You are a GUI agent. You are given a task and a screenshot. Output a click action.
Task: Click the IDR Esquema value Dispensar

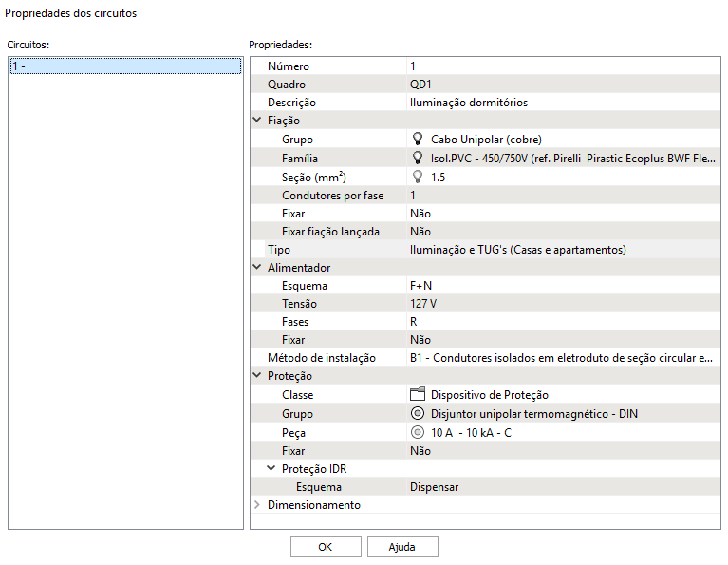click(x=562, y=487)
